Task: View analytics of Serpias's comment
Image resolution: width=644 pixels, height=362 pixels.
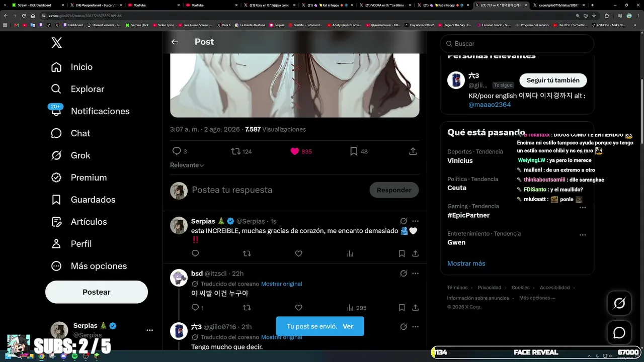Action: pos(350,254)
